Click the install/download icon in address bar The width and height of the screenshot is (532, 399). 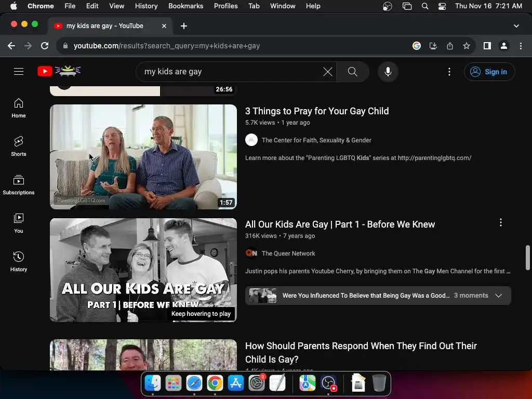pyautogui.click(x=433, y=46)
